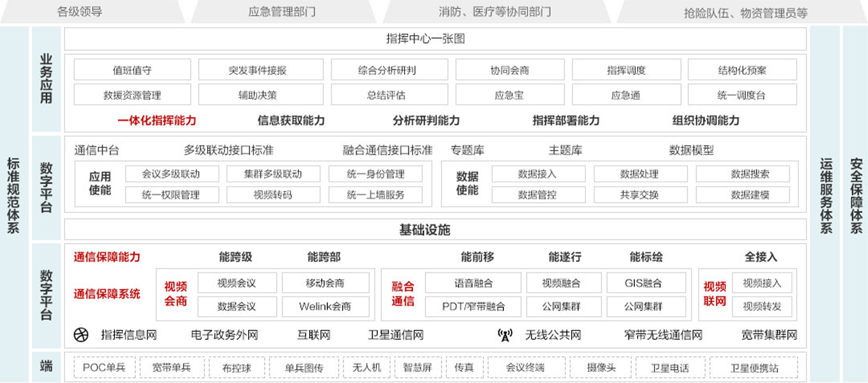Click the antenna icon beside 无线公共网
The width and height of the screenshot is (868, 383).
pos(505,335)
